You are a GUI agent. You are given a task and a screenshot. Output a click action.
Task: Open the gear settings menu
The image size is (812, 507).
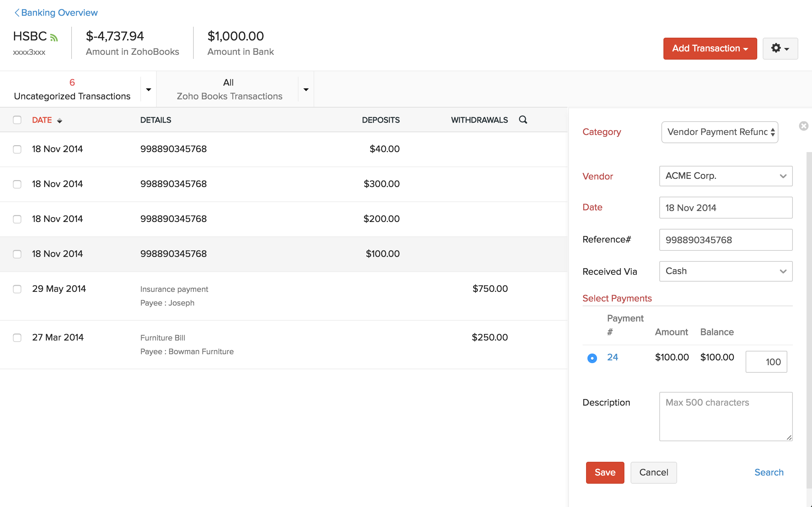click(780, 48)
